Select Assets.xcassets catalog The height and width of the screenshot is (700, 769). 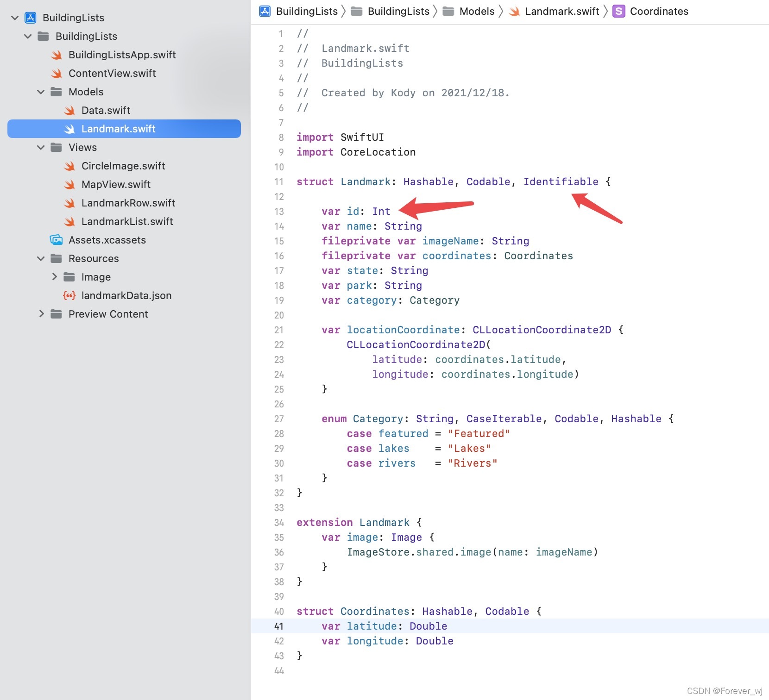107,240
